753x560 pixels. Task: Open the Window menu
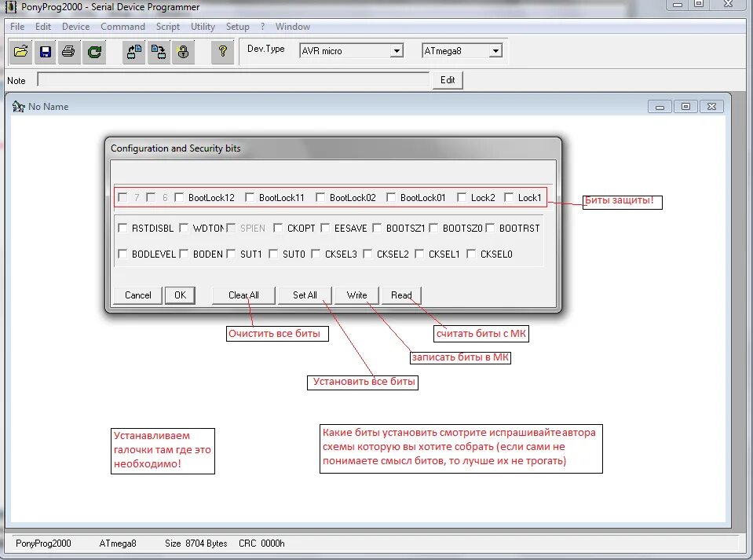point(292,27)
